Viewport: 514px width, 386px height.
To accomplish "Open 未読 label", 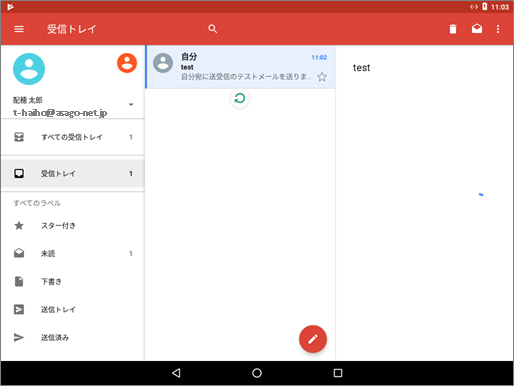I will coord(73,254).
